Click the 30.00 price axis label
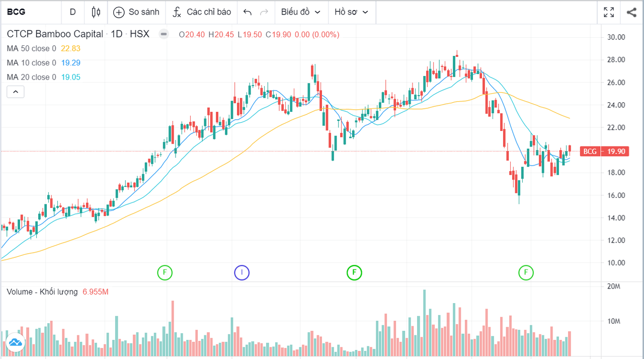 click(x=615, y=37)
